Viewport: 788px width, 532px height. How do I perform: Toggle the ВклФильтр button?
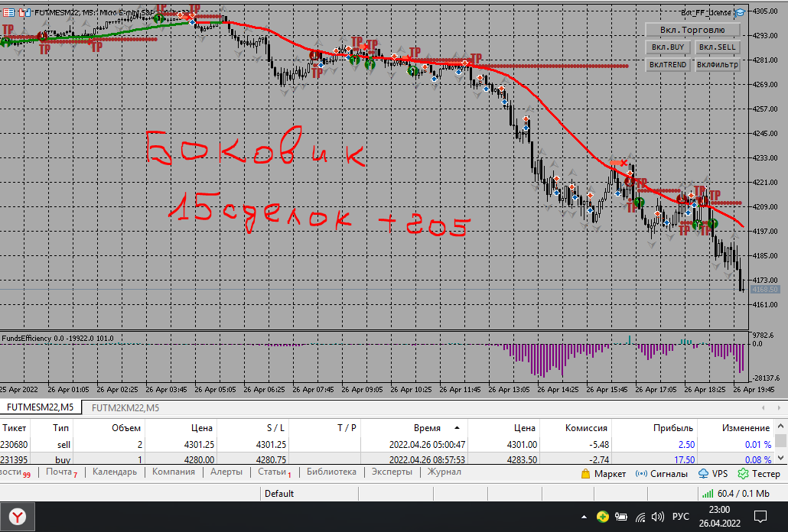[717, 65]
